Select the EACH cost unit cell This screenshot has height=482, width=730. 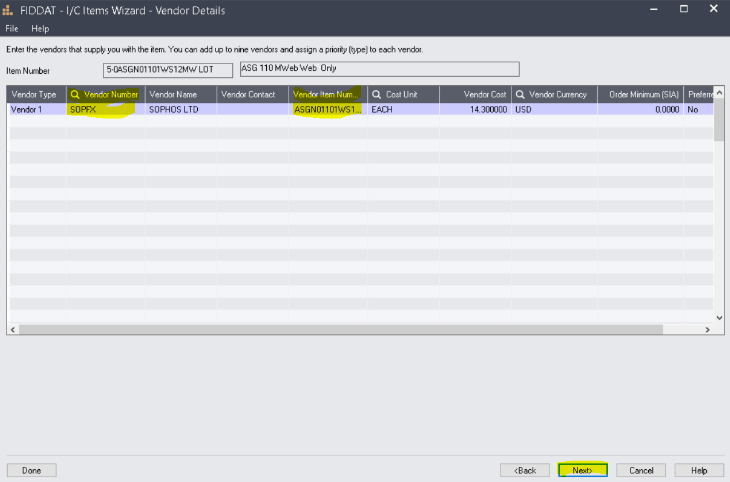click(405, 109)
